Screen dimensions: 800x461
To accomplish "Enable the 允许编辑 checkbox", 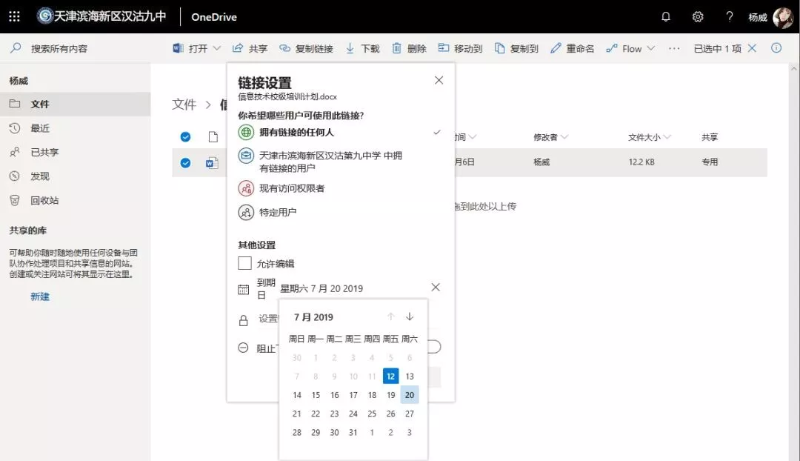I will 245,263.
